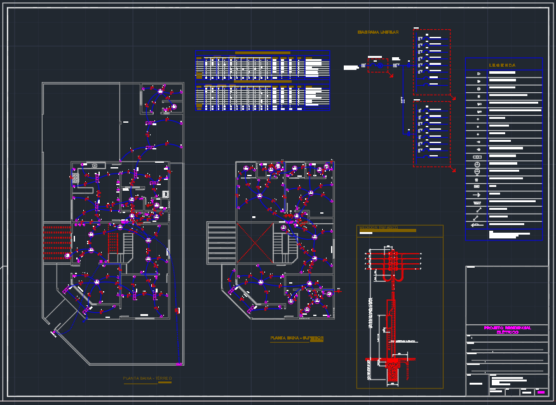This screenshot has height=405, width=556.
Task: Click the LEGENDA table title
Action: coord(502,65)
